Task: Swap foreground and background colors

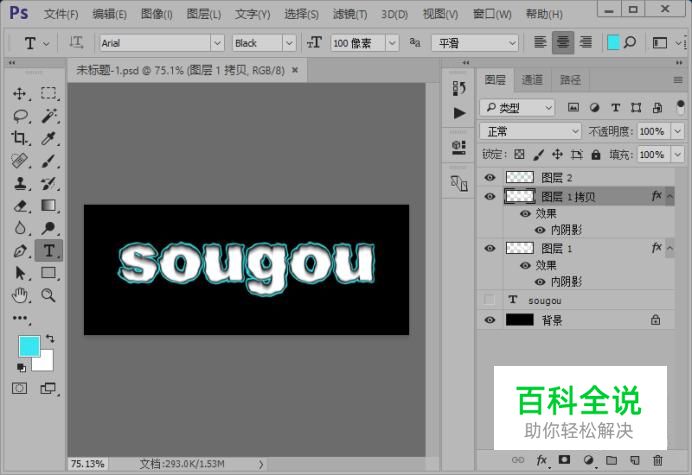Action: 50,339
